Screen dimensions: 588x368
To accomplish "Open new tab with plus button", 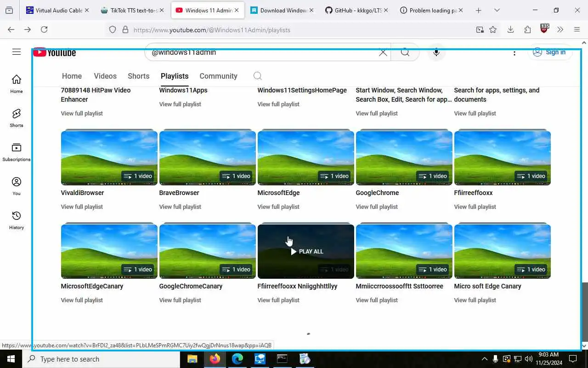I will click(478, 10).
